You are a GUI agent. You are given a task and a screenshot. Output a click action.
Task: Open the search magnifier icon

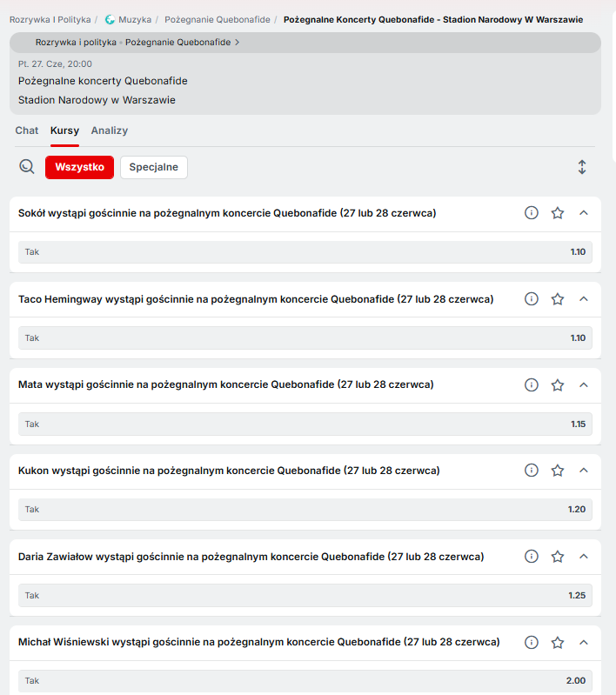coord(27,167)
